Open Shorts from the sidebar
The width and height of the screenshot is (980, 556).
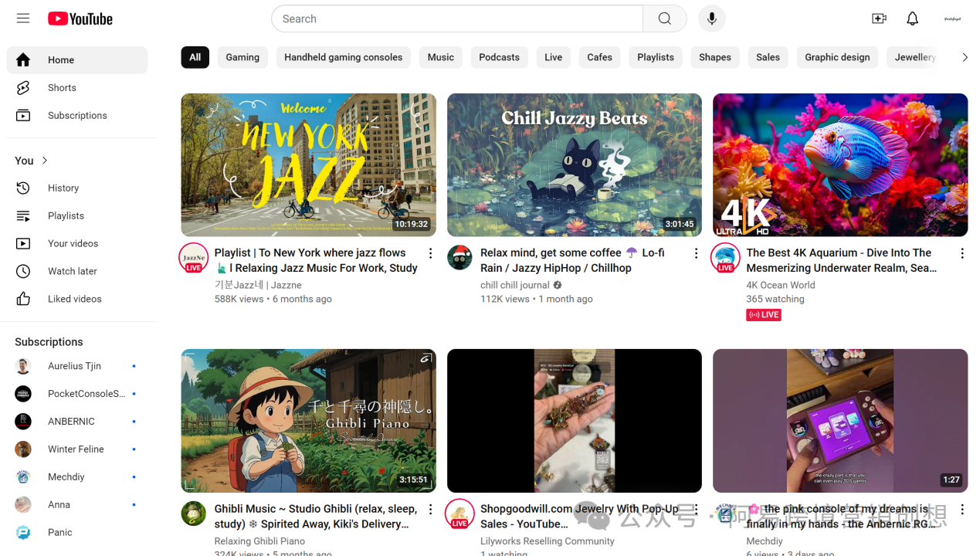click(x=62, y=88)
